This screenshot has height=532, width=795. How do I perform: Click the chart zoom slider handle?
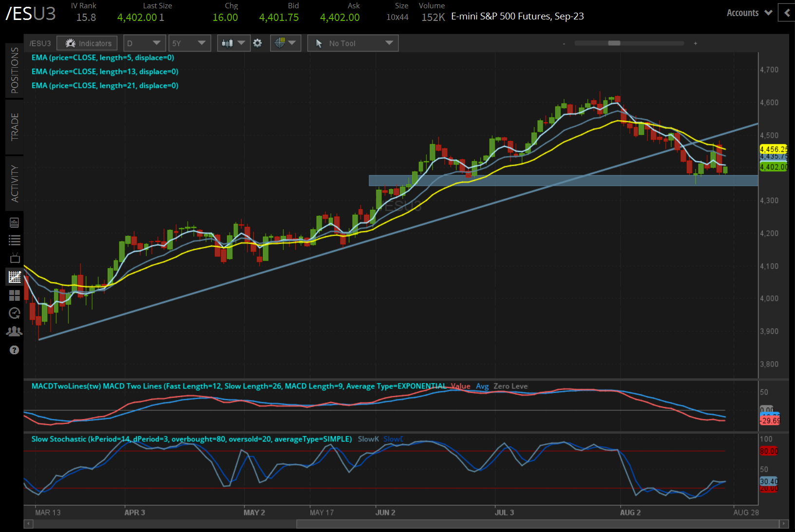pyautogui.click(x=614, y=43)
